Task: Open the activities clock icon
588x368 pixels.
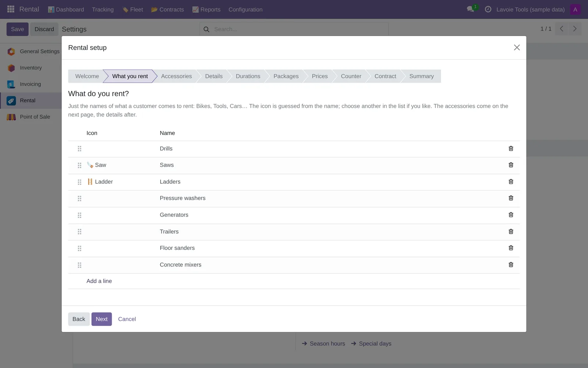Action: point(488,9)
